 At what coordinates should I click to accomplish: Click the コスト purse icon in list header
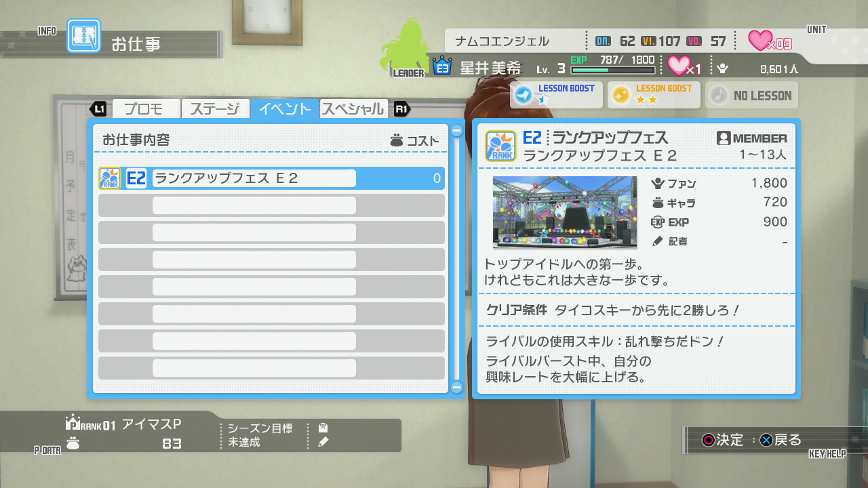397,141
